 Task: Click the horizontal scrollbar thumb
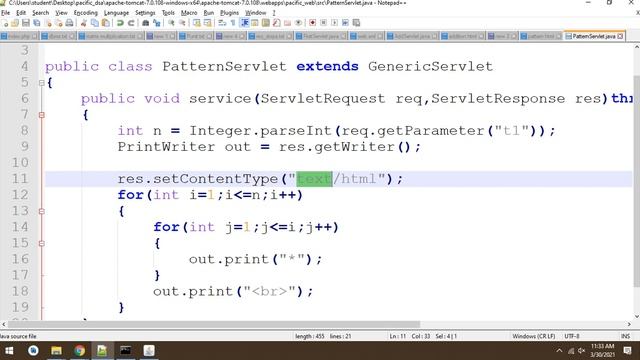point(214,324)
